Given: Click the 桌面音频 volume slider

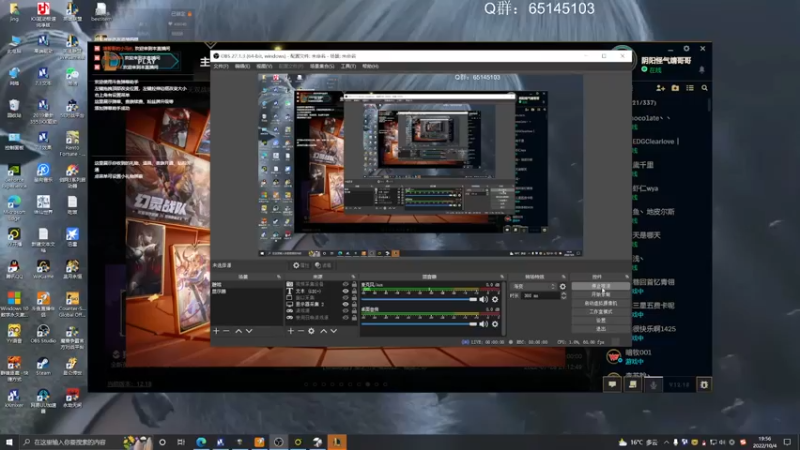Looking at the screenshot, I should 419,324.
